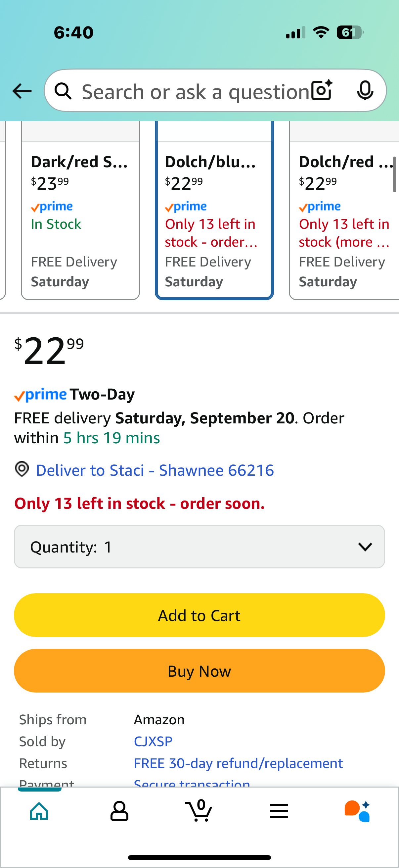Open the account profile icon

click(119, 811)
